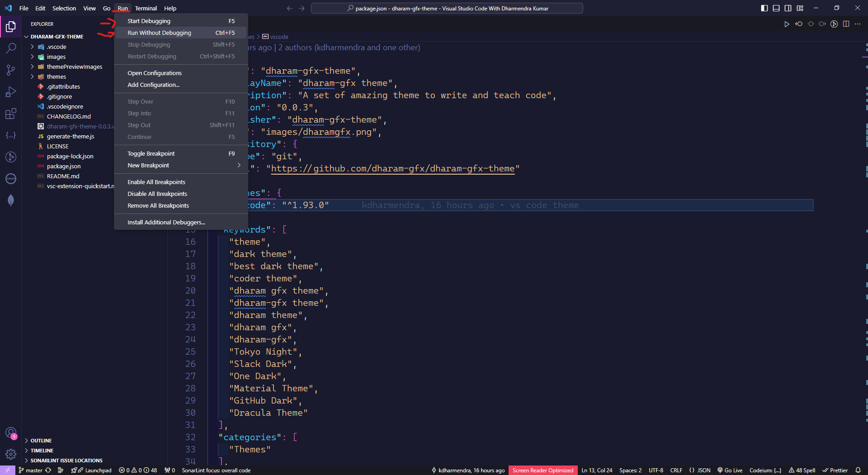868x475 pixels.
Task: Expand the themePreviewImages folder
Action: [74, 66]
